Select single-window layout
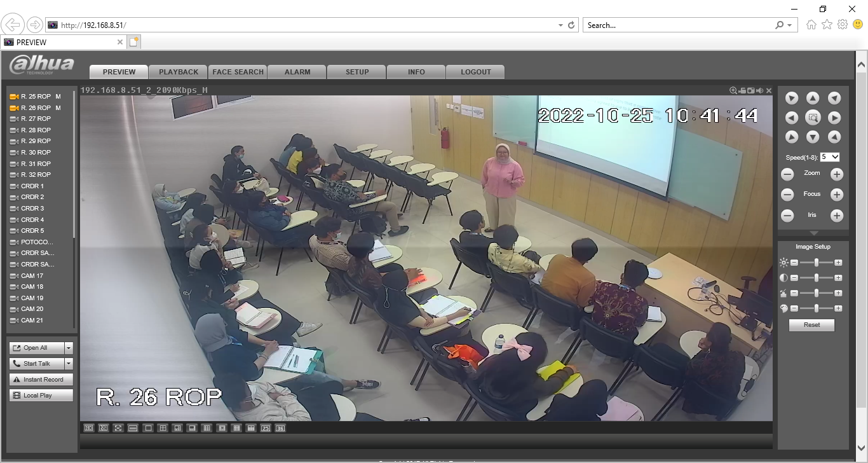This screenshot has width=868, height=463. point(148,428)
